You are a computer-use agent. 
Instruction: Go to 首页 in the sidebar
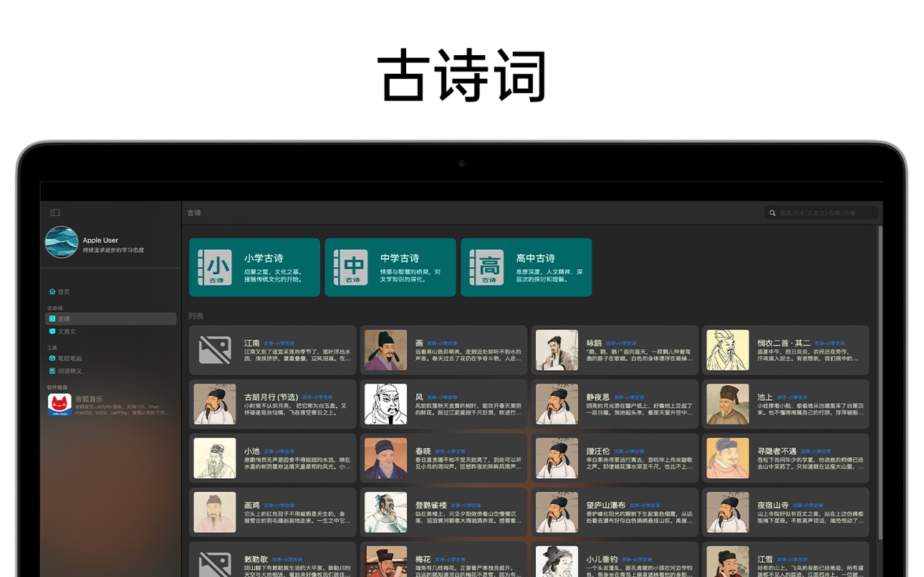click(111, 291)
